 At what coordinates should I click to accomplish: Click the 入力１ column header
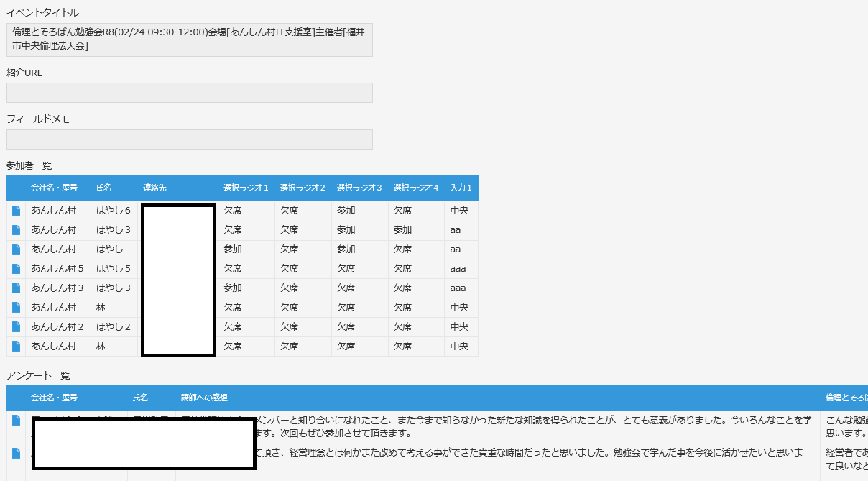461,188
